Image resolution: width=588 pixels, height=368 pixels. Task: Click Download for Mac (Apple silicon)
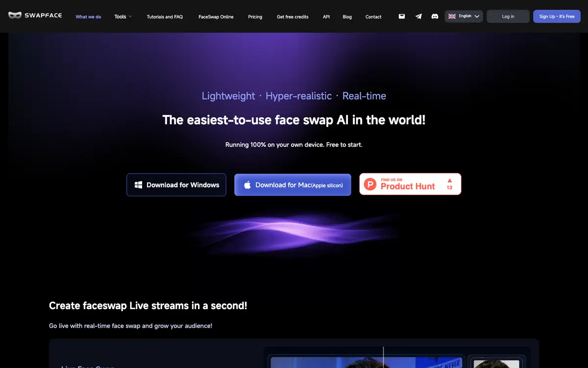[293, 184]
